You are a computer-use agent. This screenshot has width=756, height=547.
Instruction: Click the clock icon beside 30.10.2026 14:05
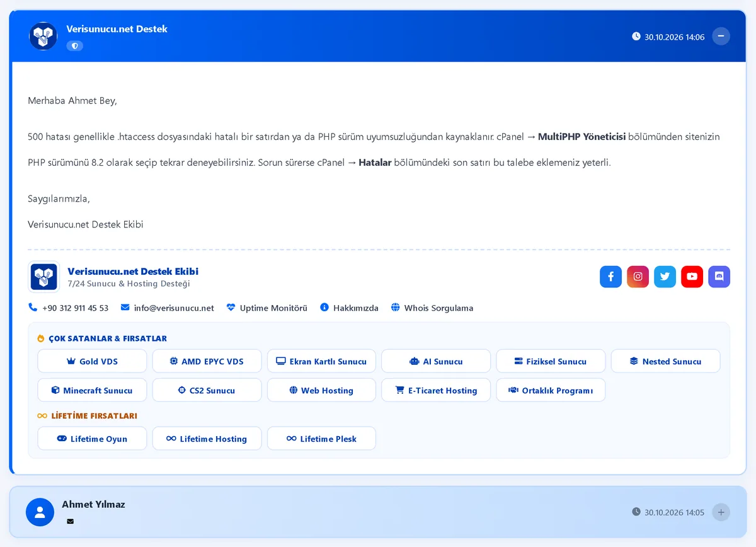[x=636, y=512]
